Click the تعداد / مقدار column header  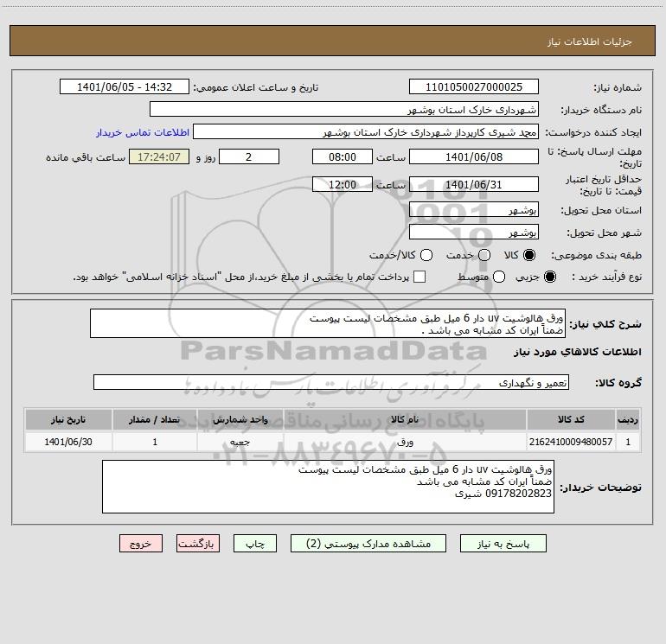click(x=155, y=419)
